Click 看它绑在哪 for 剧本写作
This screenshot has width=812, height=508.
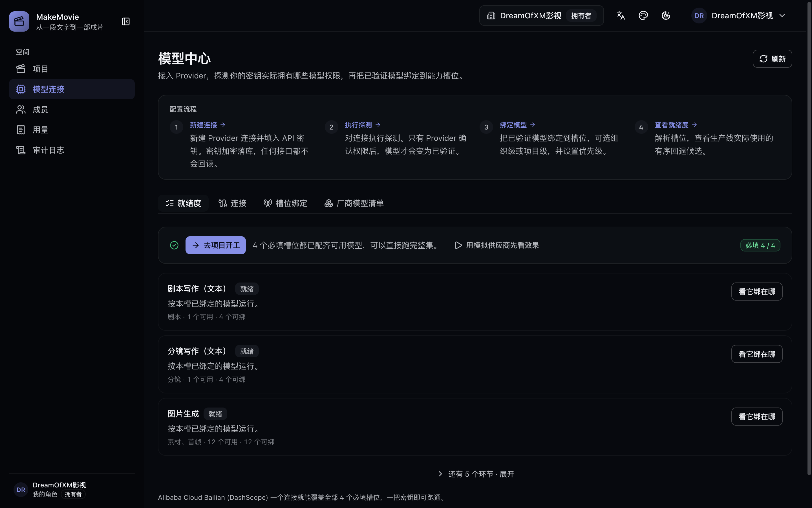coord(757,292)
